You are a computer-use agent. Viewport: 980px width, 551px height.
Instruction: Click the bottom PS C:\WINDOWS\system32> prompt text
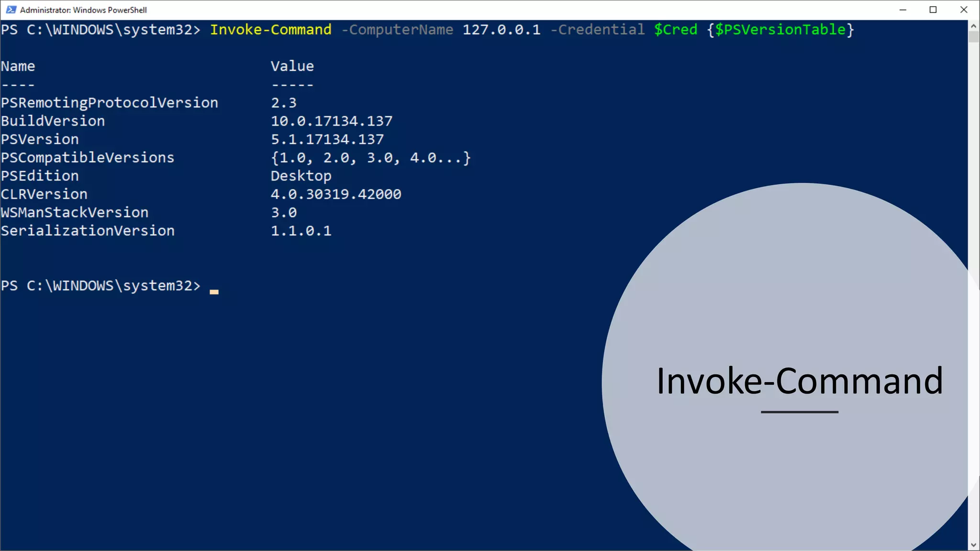pos(100,286)
